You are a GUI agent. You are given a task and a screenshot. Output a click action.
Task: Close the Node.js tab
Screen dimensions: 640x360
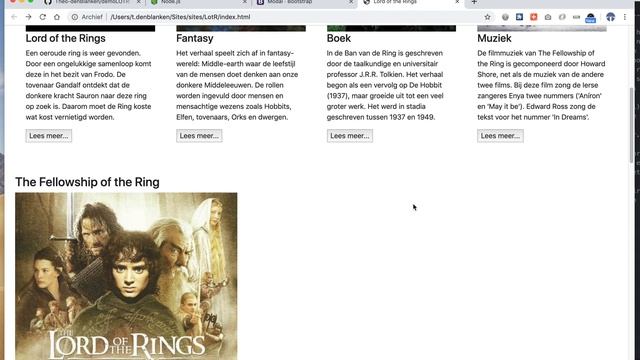pos(245,2)
